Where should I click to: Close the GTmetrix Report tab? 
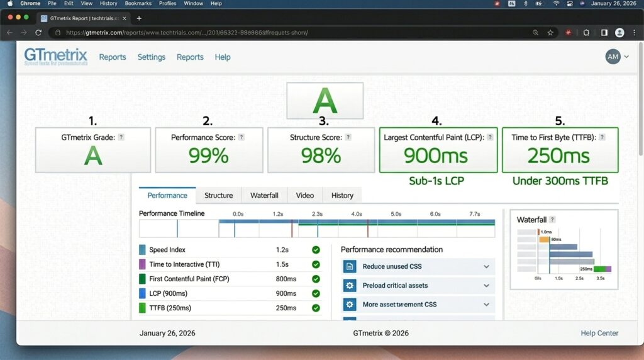point(125,18)
